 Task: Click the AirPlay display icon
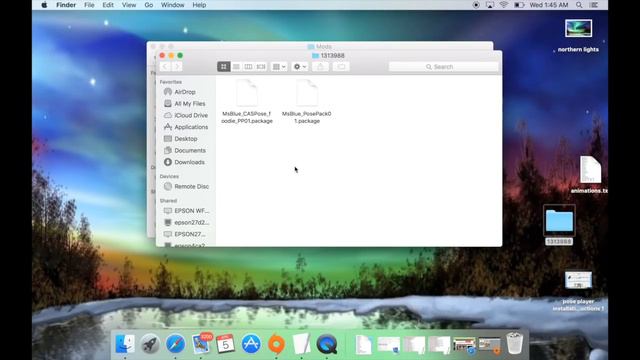tap(490, 5)
